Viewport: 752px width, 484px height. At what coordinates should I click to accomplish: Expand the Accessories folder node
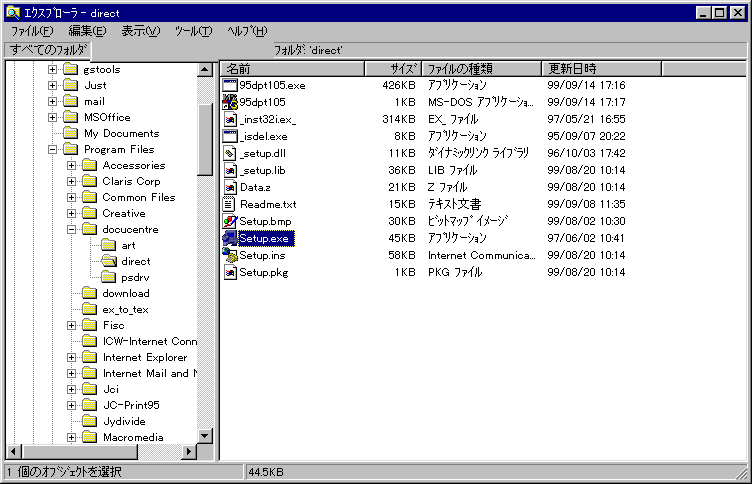click(71, 165)
